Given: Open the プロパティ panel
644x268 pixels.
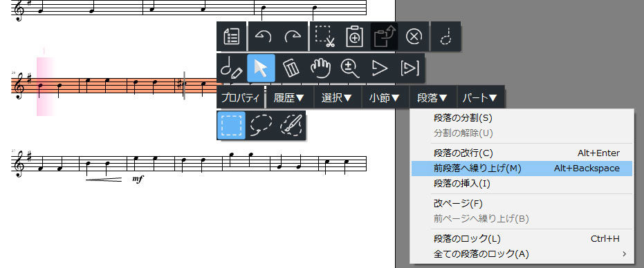Looking at the screenshot, I should click(x=240, y=97).
